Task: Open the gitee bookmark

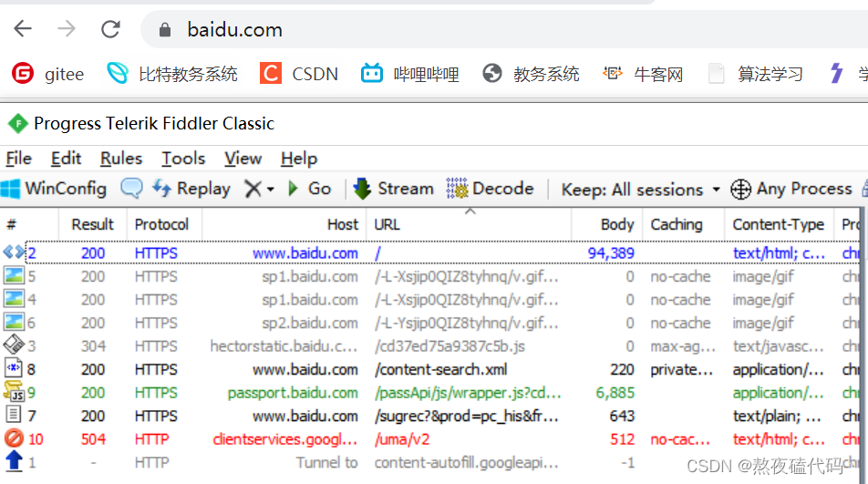Action: [47, 74]
